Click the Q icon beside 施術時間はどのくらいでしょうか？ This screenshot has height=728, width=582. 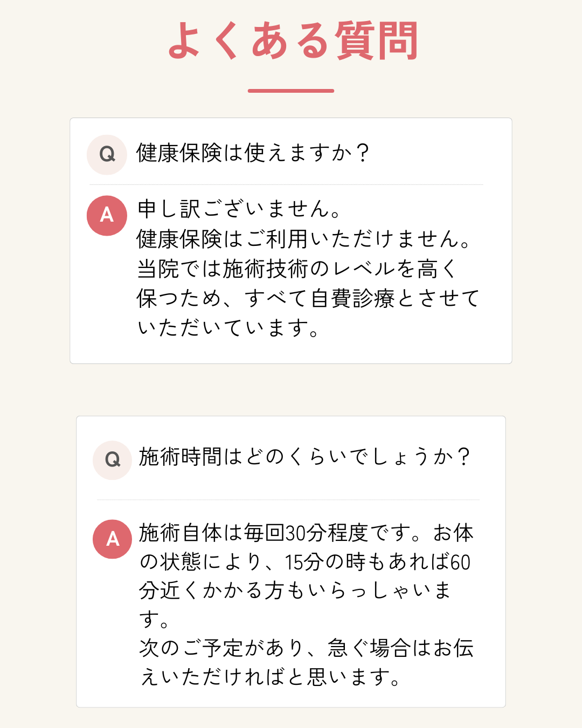[112, 460]
